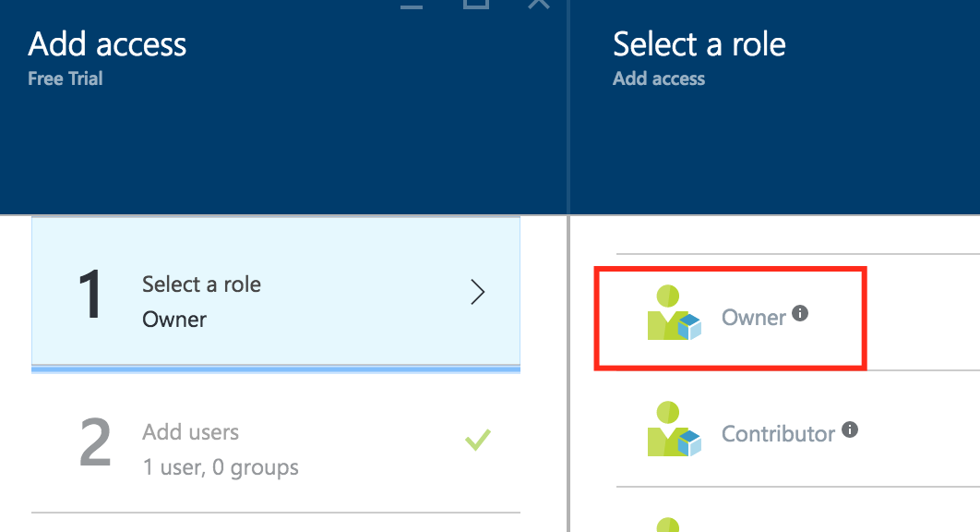
Task: Close the Add access blade
Action: pyautogui.click(x=538, y=4)
